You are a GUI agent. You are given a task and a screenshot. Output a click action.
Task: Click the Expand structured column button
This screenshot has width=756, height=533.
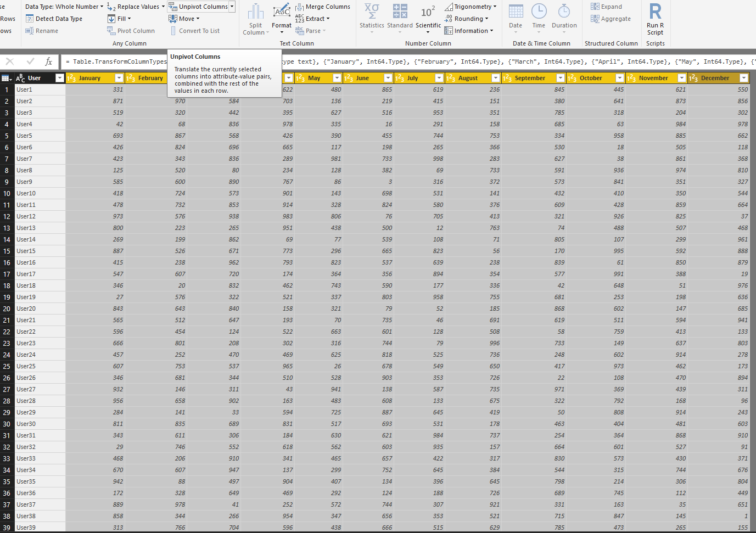point(606,7)
